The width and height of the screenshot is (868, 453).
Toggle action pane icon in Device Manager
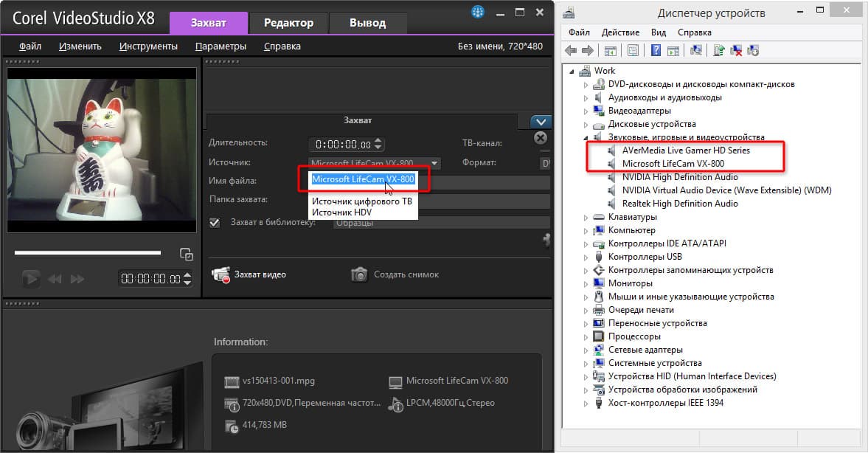point(673,50)
